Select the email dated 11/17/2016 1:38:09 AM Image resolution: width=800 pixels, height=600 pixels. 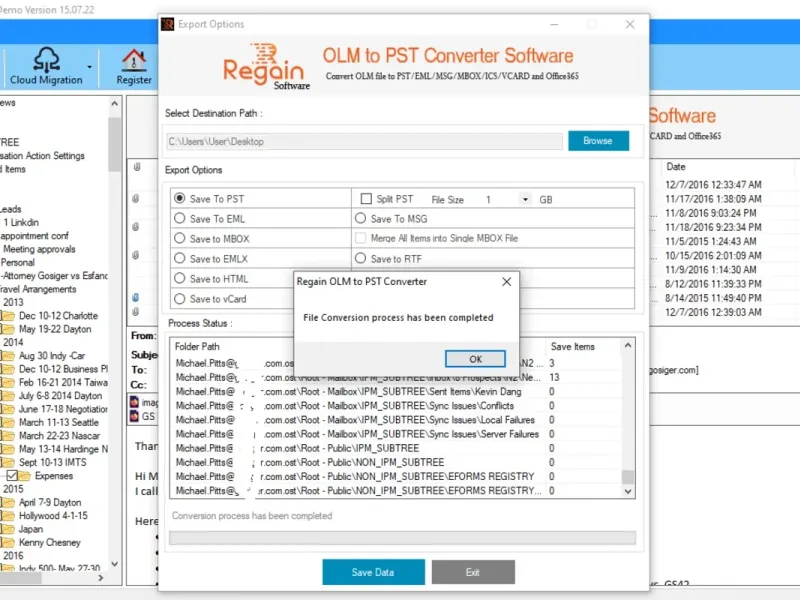713,198
